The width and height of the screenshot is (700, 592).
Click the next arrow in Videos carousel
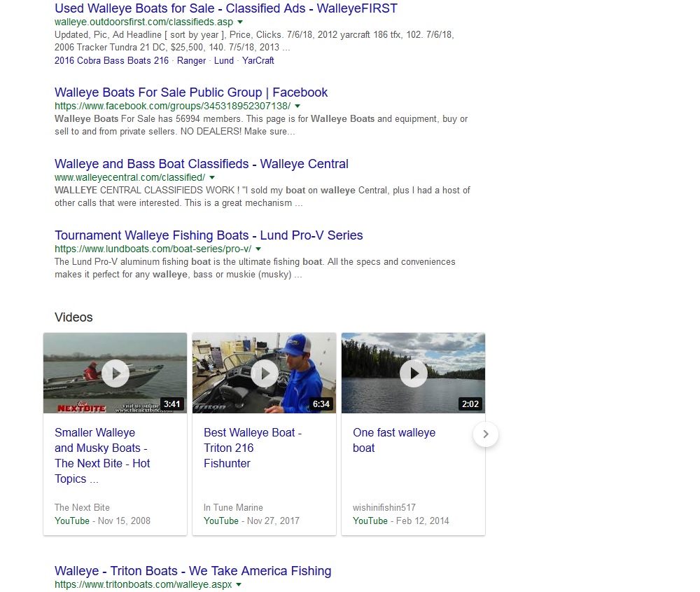486,434
